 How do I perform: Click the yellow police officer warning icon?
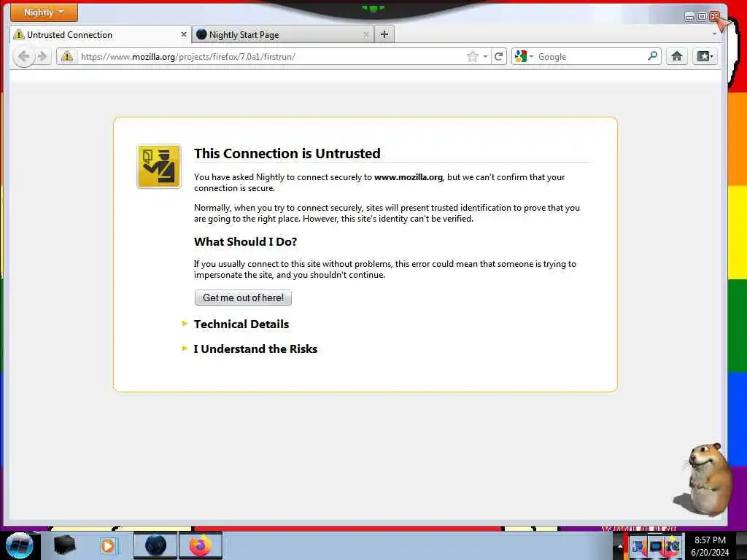tap(158, 167)
